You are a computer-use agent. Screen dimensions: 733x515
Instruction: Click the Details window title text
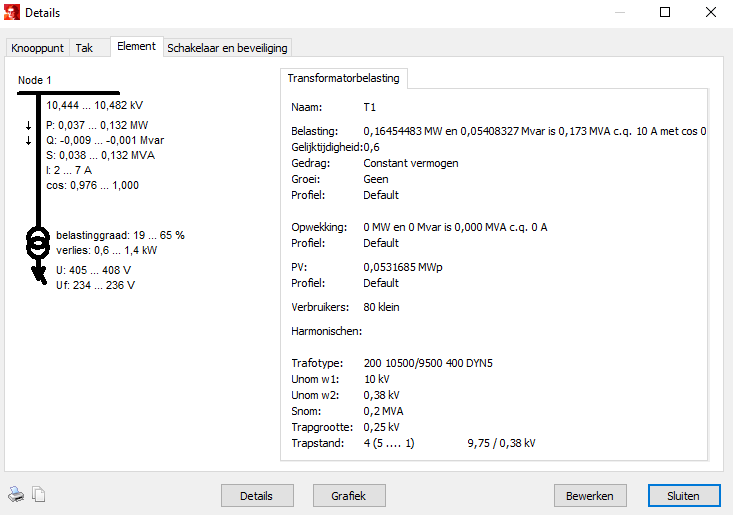tap(43, 13)
